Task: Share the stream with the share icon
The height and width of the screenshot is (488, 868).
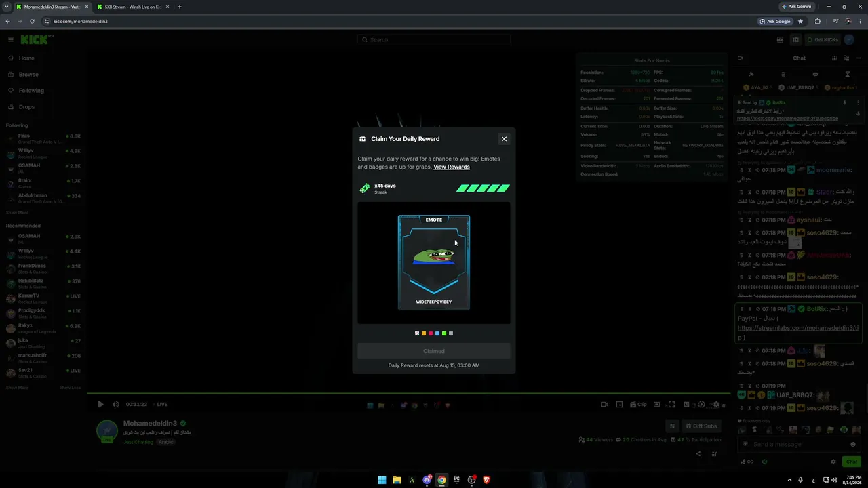Action: pos(698,454)
